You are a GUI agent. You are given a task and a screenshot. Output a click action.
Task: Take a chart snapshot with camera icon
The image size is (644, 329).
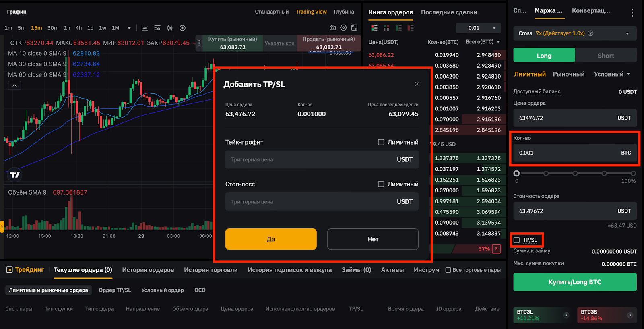(332, 27)
